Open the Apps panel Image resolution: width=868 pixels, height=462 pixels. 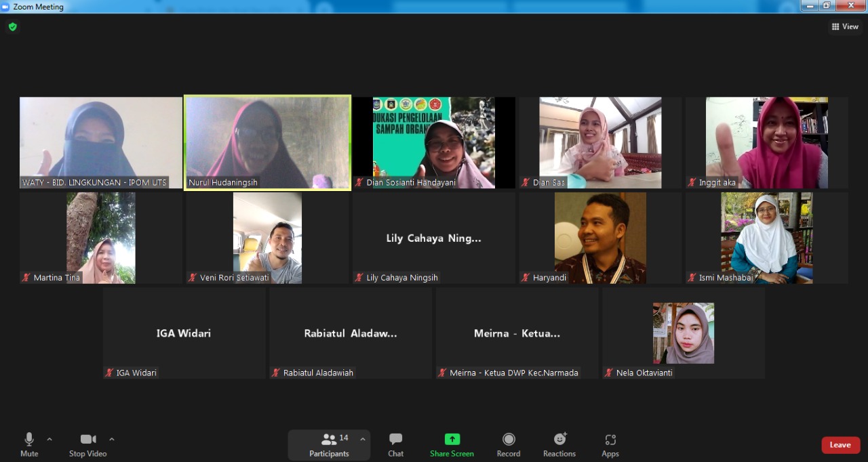[x=610, y=445]
